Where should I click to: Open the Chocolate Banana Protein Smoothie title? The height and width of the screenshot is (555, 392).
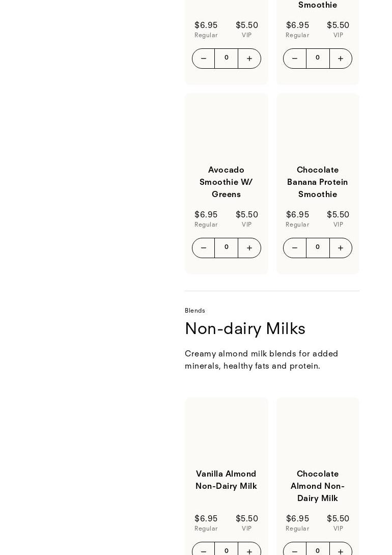point(318,182)
